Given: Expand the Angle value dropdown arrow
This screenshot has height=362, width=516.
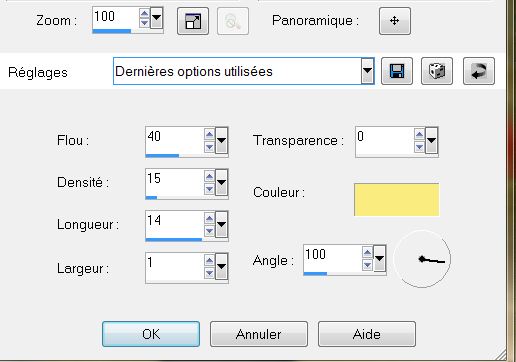Looking at the screenshot, I should tap(379, 259).
